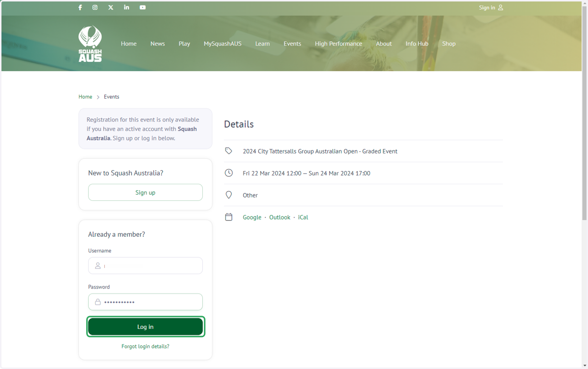Click the 'Other' location text

click(x=250, y=196)
